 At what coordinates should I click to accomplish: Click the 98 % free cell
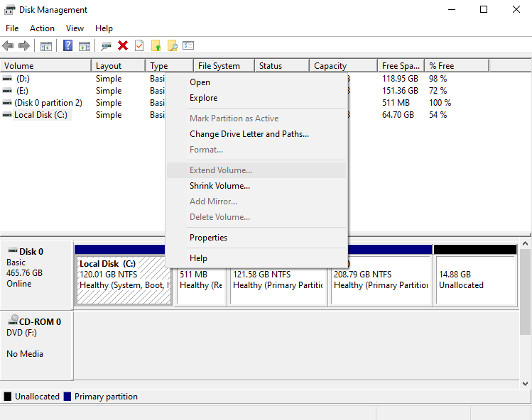point(438,79)
